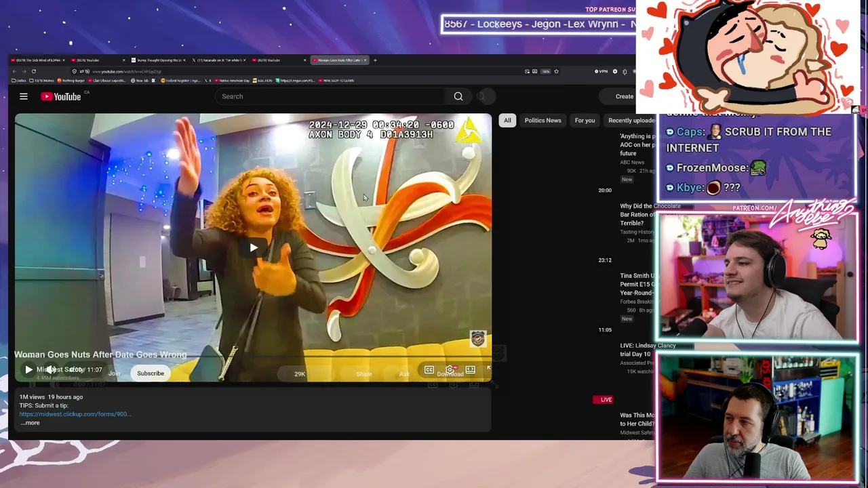Open a new browser tab with plus button
The height and width of the screenshot is (488, 868).
click(375, 60)
